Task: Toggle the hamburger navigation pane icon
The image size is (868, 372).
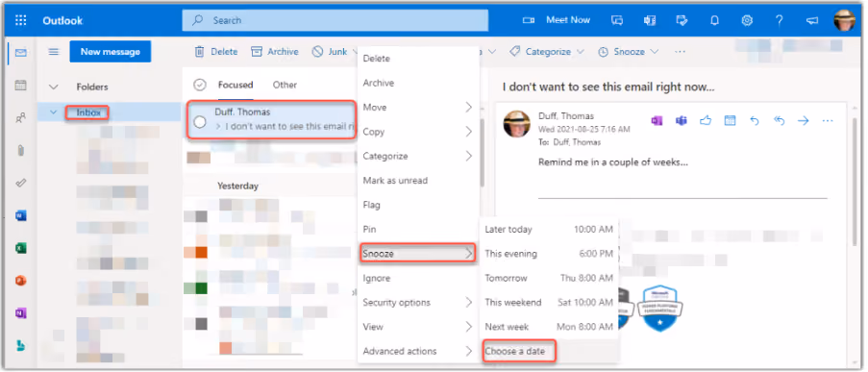Action: [54, 52]
